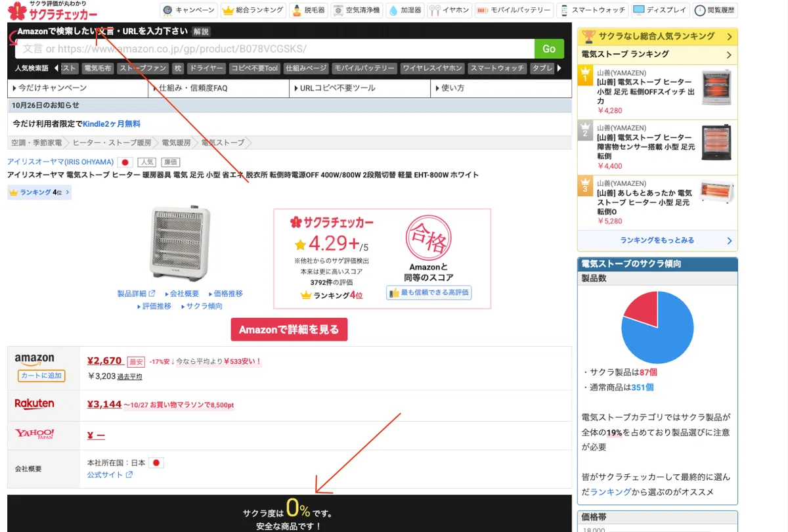This screenshot has height=532, width=788.
Task: Click the heater product image
Action: click(x=180, y=242)
